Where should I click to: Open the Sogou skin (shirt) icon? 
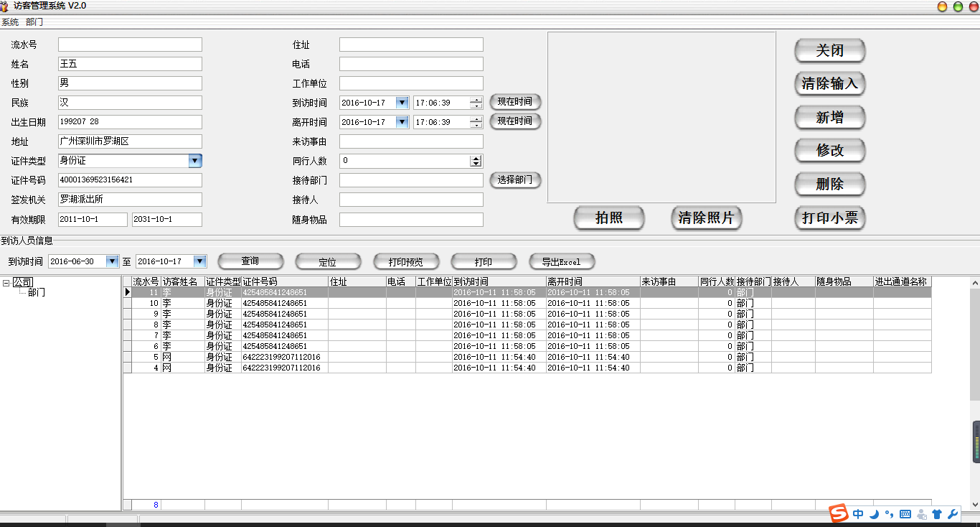(937, 514)
